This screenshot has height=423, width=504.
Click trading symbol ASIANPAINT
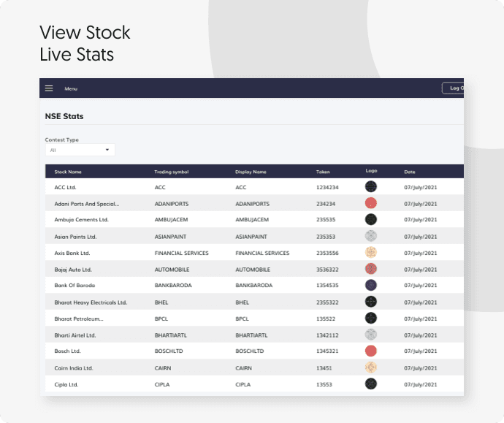170,237
